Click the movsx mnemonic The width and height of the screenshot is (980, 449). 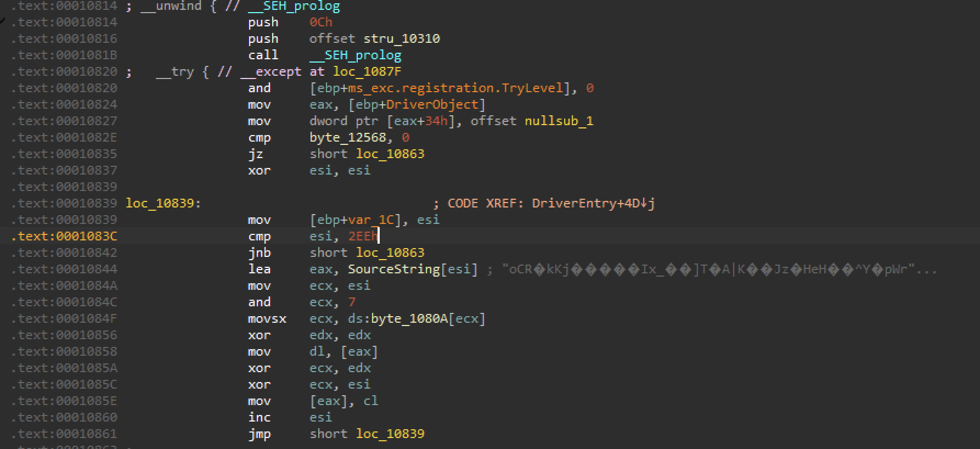click(x=267, y=318)
